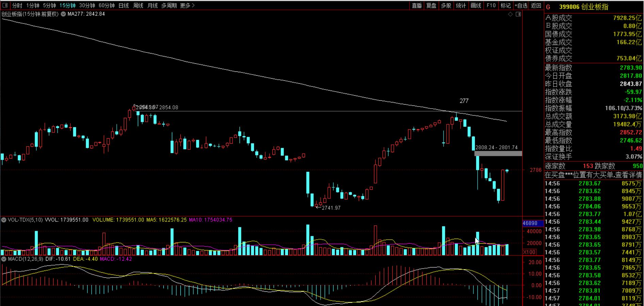This screenshot has height=306, width=644.
Task: Click the 2808.24 - 2801.74 gap label
Action: (x=496, y=147)
